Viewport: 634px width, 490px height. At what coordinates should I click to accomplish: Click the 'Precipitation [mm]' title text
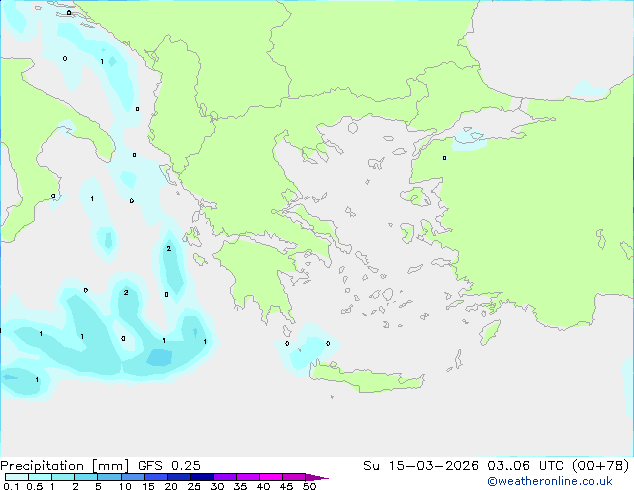click(x=65, y=466)
